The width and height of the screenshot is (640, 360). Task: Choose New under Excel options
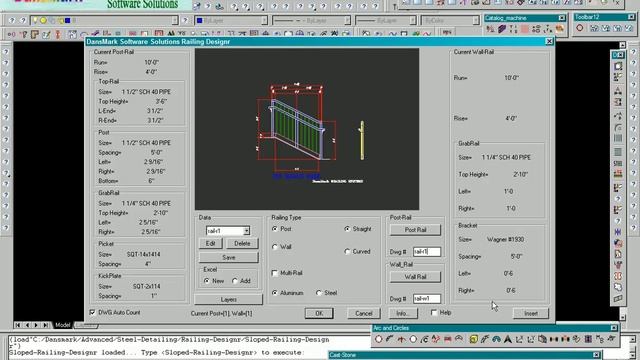click(x=207, y=281)
